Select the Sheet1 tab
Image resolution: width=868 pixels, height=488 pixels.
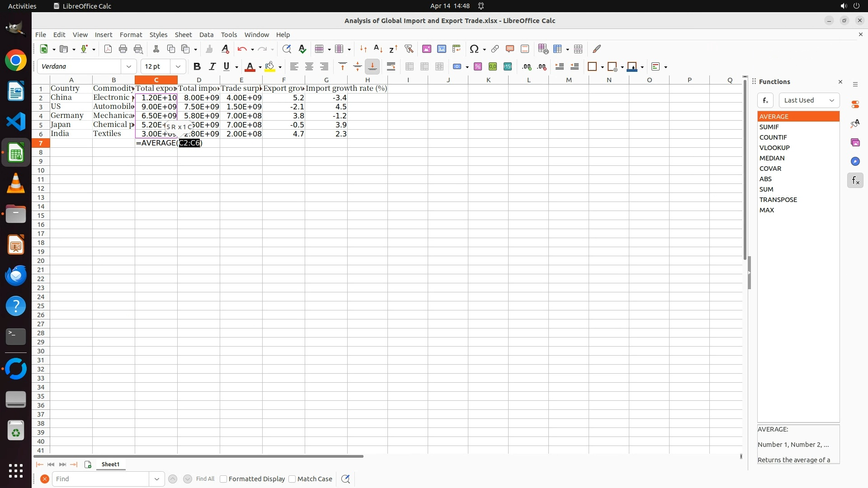tap(110, 464)
